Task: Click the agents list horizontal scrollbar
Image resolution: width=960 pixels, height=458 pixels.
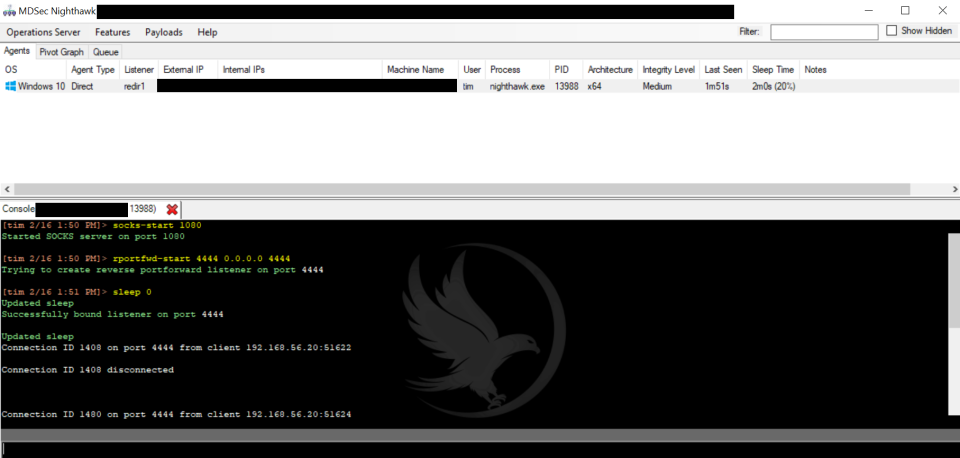Action: pos(462,189)
